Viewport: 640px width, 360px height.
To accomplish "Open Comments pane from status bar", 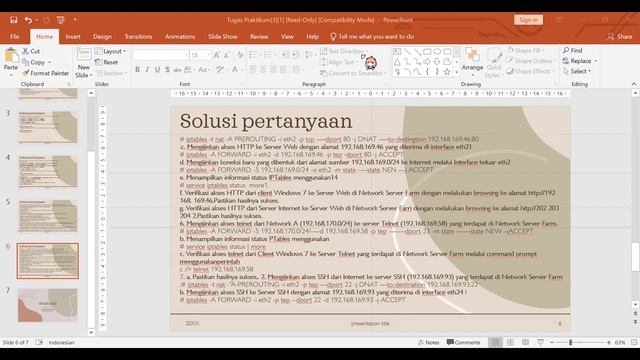I will click(463, 342).
